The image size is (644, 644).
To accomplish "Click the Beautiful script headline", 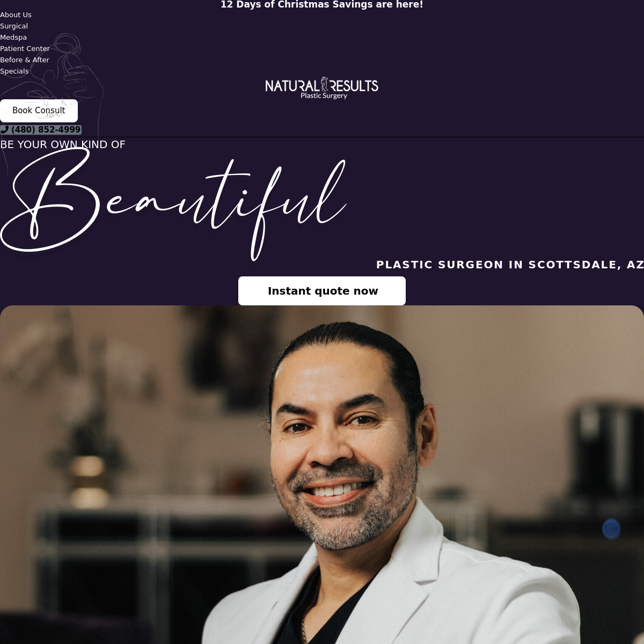I will [173, 204].
